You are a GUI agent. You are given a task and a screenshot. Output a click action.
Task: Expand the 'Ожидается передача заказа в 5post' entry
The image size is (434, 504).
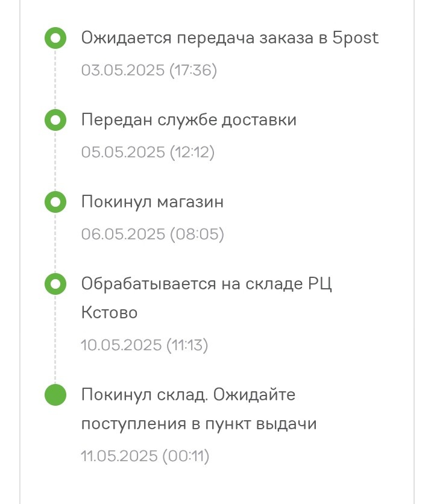tap(229, 37)
